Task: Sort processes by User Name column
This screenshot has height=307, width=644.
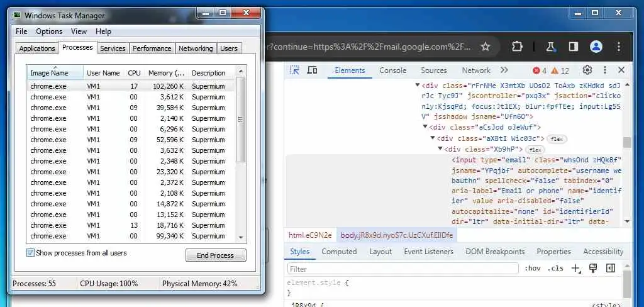Action: 104,73
